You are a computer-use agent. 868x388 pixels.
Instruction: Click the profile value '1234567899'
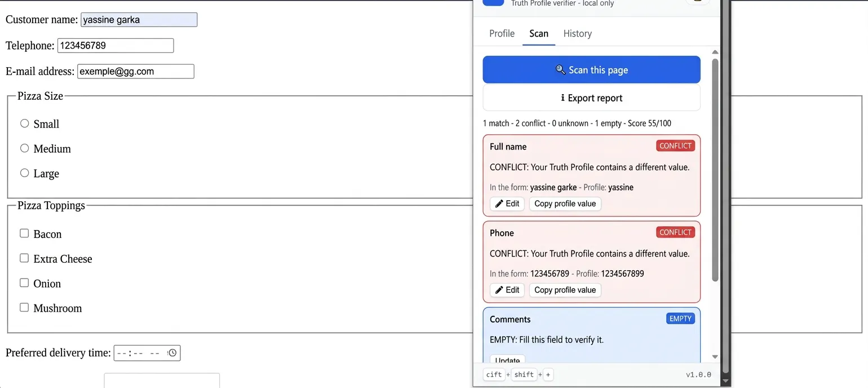622,274
